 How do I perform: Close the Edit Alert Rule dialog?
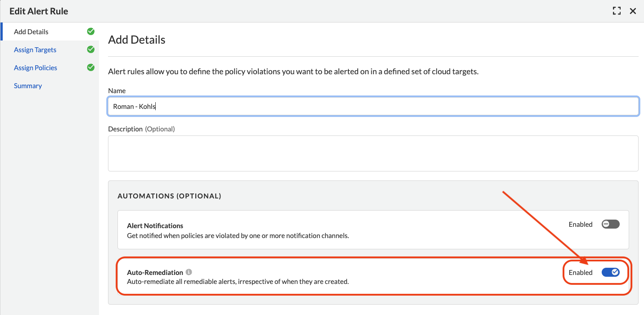633,11
